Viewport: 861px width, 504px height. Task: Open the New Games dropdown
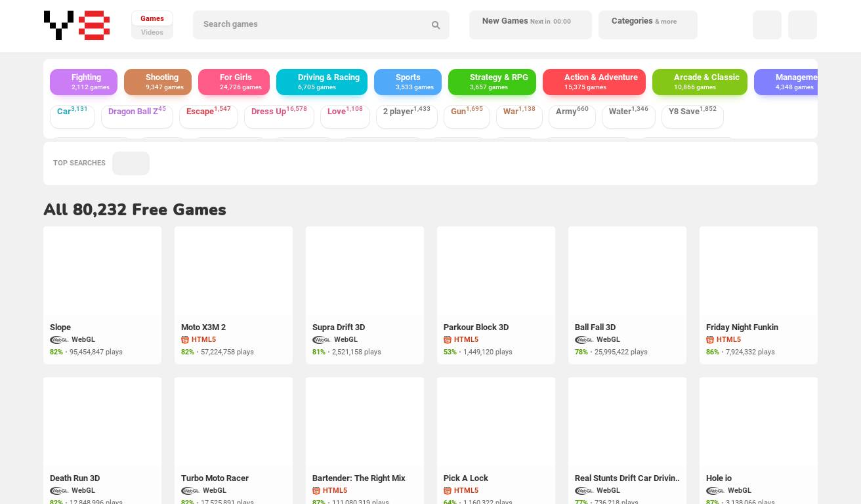(530, 25)
